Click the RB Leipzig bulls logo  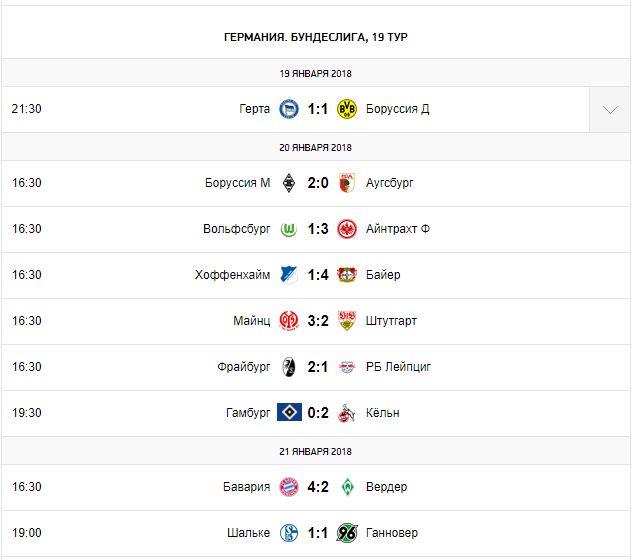(x=347, y=367)
